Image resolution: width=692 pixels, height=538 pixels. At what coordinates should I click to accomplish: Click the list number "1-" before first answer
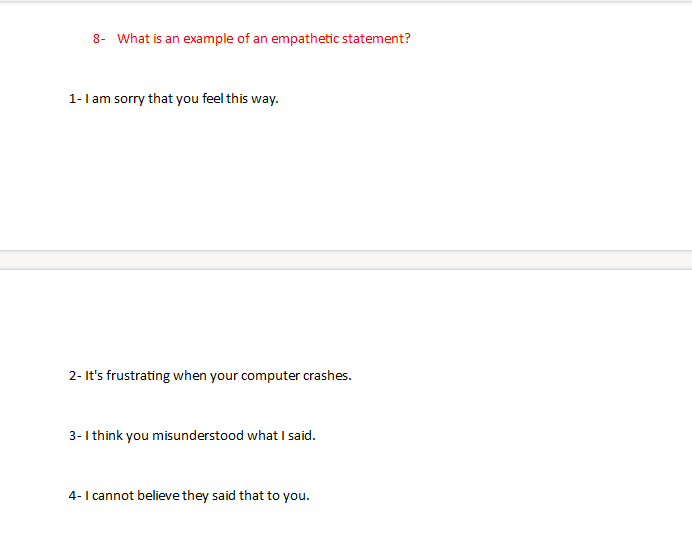point(75,99)
